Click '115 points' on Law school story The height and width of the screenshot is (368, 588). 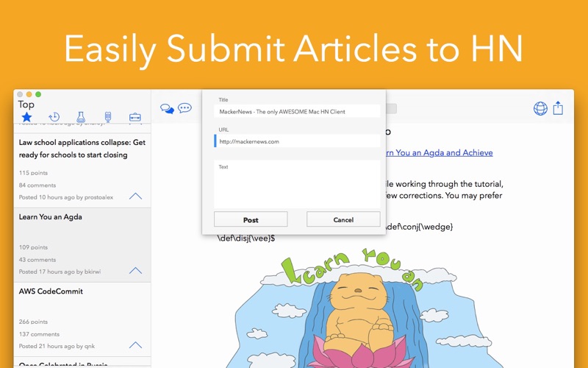click(33, 173)
